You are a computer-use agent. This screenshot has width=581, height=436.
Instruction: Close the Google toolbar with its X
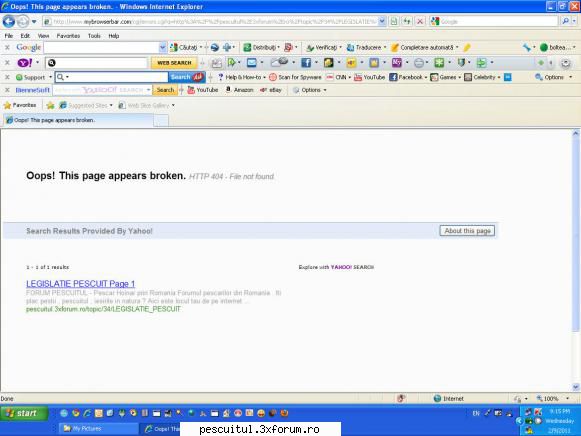(7, 47)
